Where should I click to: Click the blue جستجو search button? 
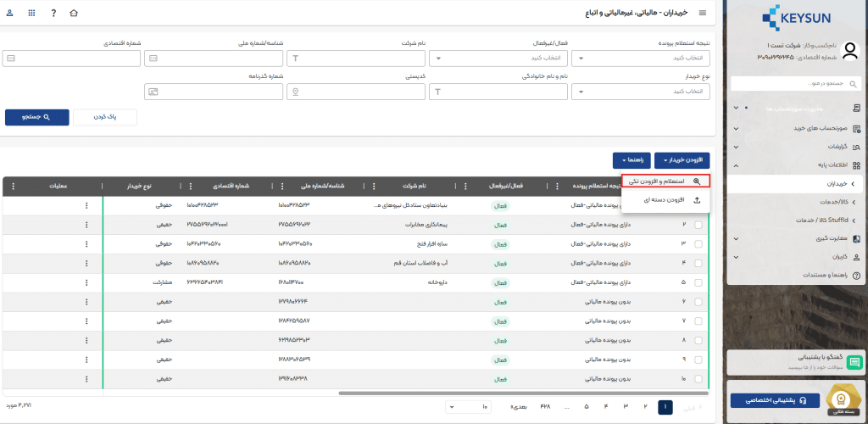point(36,117)
